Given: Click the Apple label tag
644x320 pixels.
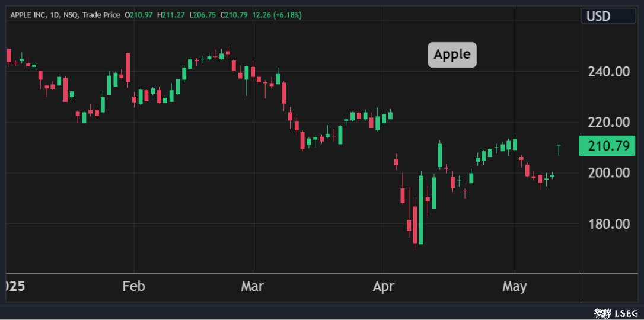Looking at the screenshot, I should [x=452, y=55].
